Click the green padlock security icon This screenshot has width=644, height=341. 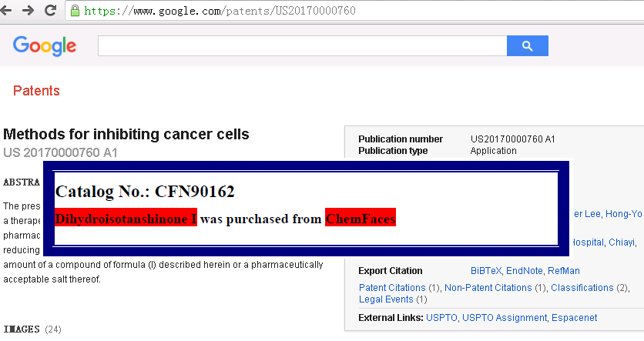coord(75,11)
